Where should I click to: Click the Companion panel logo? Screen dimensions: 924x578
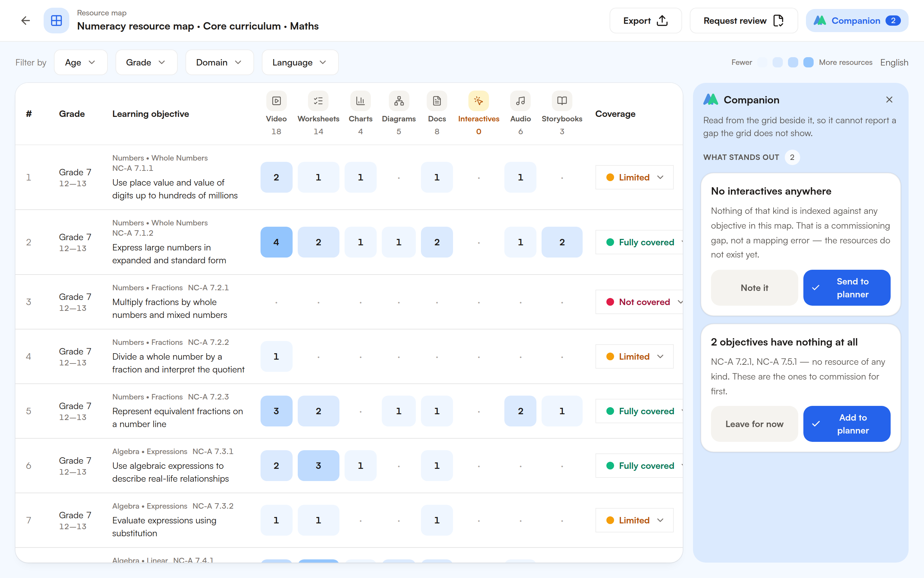pos(711,100)
